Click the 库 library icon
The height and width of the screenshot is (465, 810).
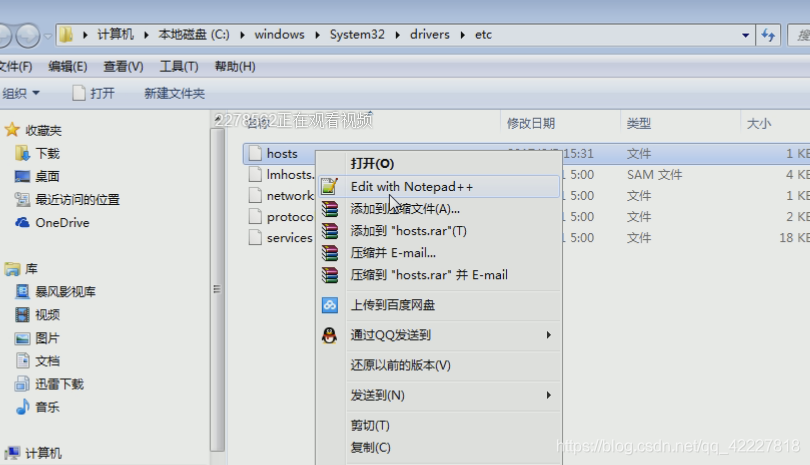click(12, 269)
